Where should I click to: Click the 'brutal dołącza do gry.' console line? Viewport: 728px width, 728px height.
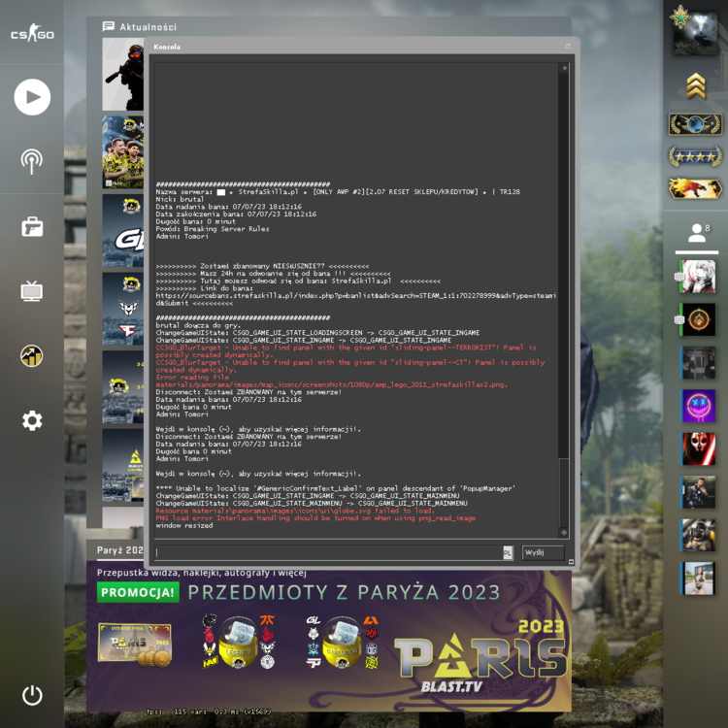(x=198, y=325)
